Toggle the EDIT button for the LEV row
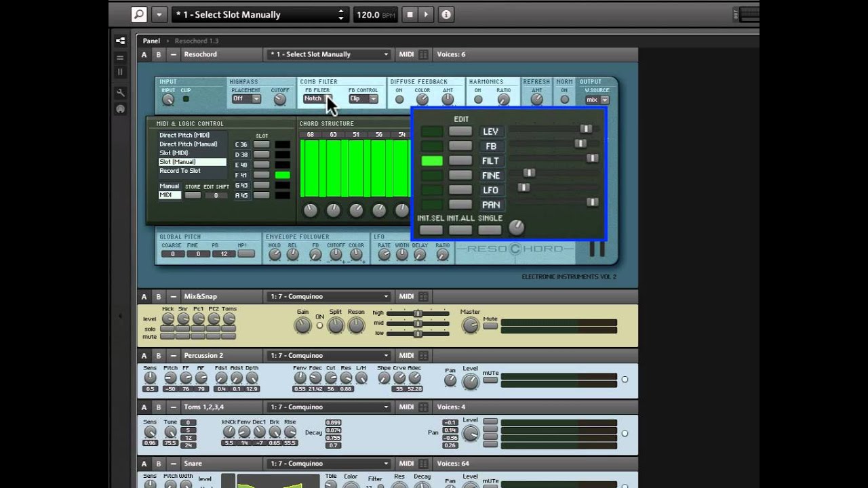 (x=460, y=131)
